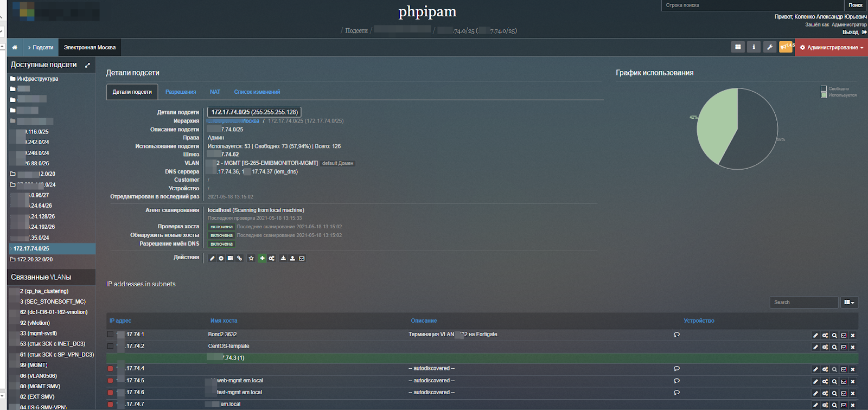Sort by the IP адрес column header

click(x=120, y=321)
